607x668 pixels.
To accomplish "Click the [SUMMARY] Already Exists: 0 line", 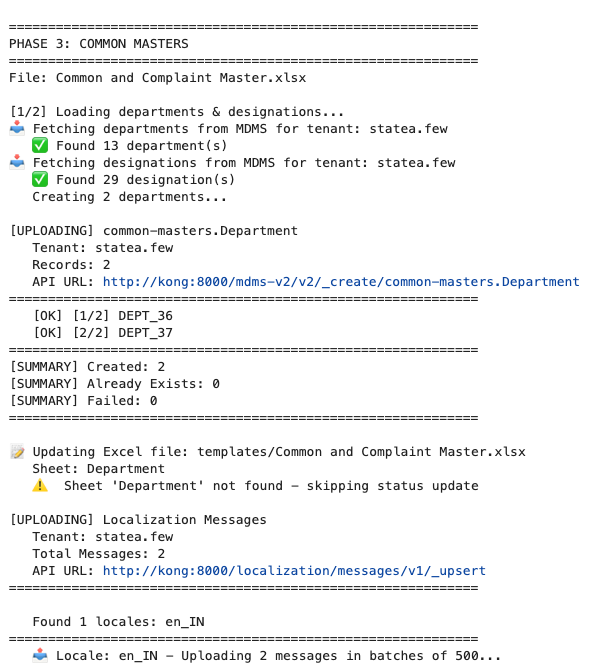I will [x=114, y=384].
